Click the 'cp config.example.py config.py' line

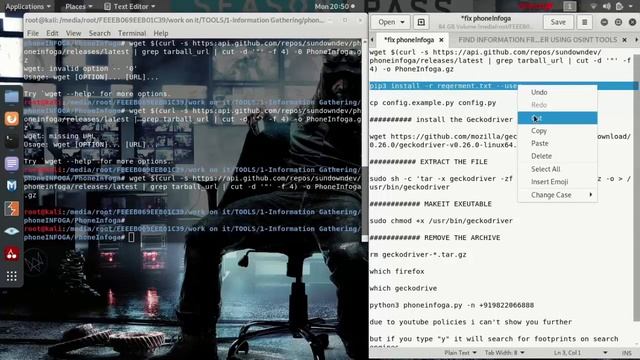point(433,103)
